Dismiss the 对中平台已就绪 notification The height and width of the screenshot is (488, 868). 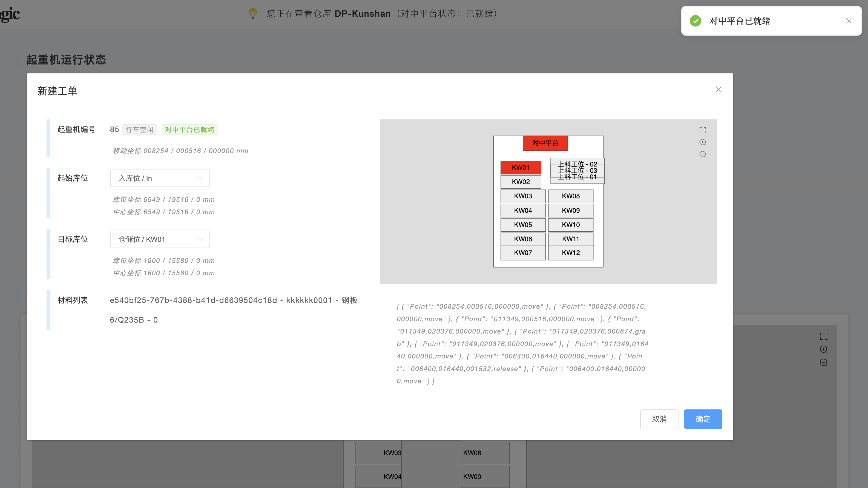pyautogui.click(x=849, y=21)
